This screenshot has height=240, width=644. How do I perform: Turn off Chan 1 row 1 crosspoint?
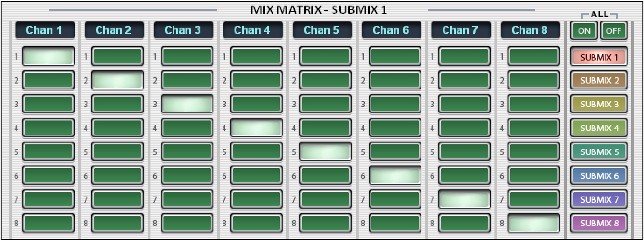[x=48, y=57]
